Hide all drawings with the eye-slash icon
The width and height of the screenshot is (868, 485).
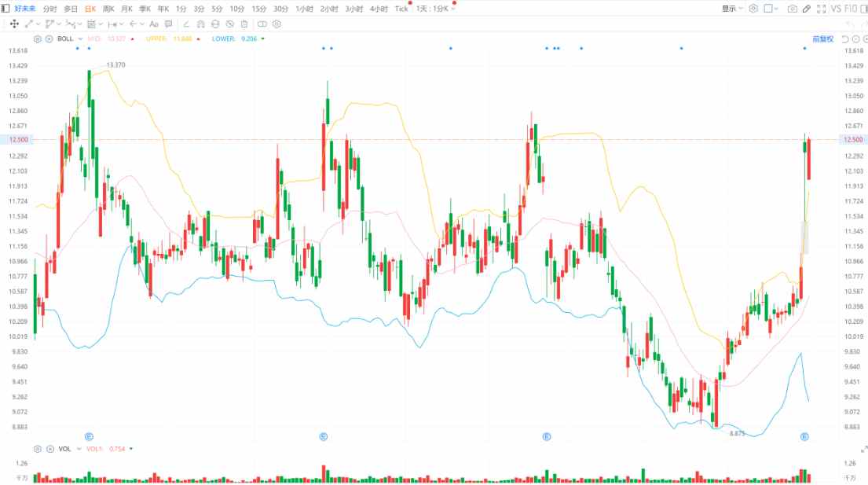click(x=229, y=24)
